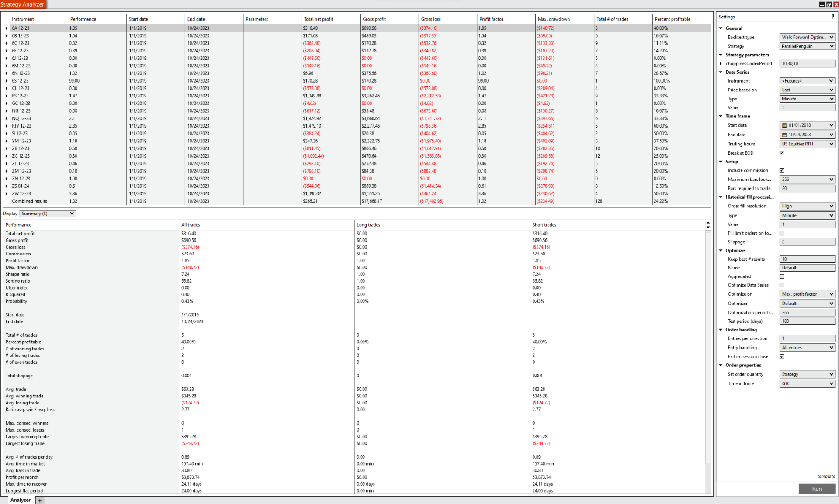
Task: Click the template link
Action: [826, 476]
